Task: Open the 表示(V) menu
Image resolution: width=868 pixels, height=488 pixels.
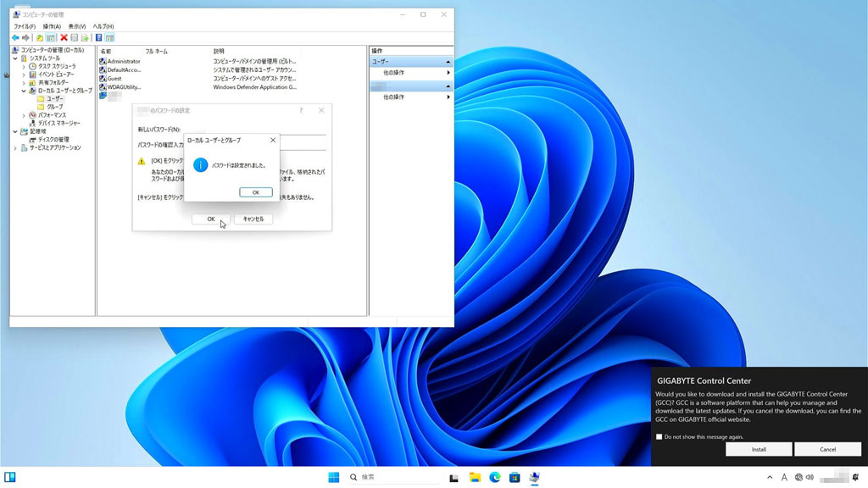Action: (76, 26)
